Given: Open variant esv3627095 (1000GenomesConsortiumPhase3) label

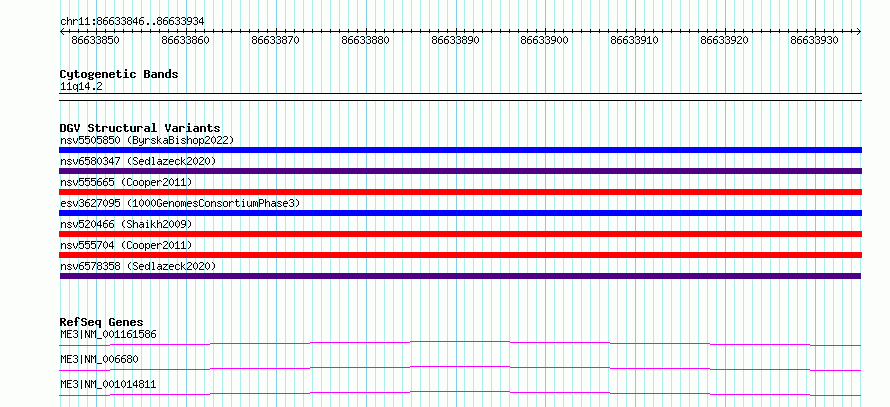Looking at the screenshot, I should tap(179, 203).
